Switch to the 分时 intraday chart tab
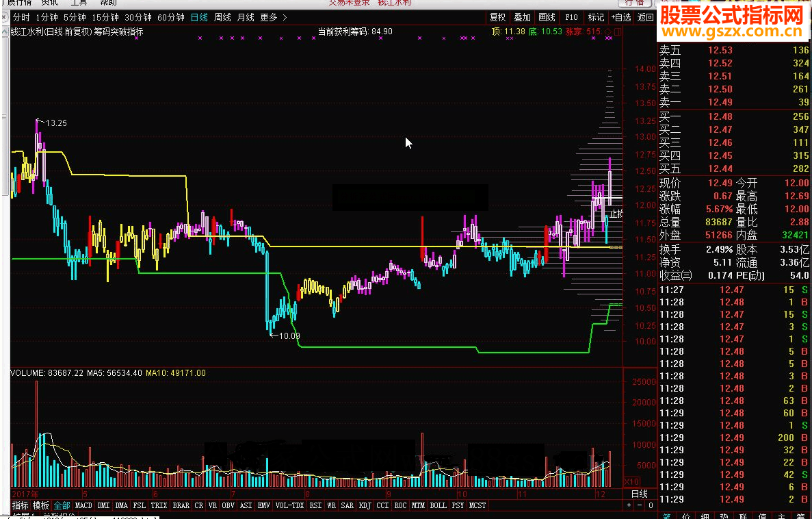The height and width of the screenshot is (519, 812). (21, 17)
